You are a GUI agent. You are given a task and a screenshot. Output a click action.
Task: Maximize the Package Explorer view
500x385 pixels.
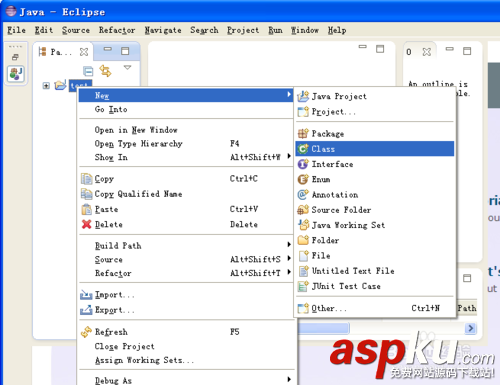pos(125,51)
